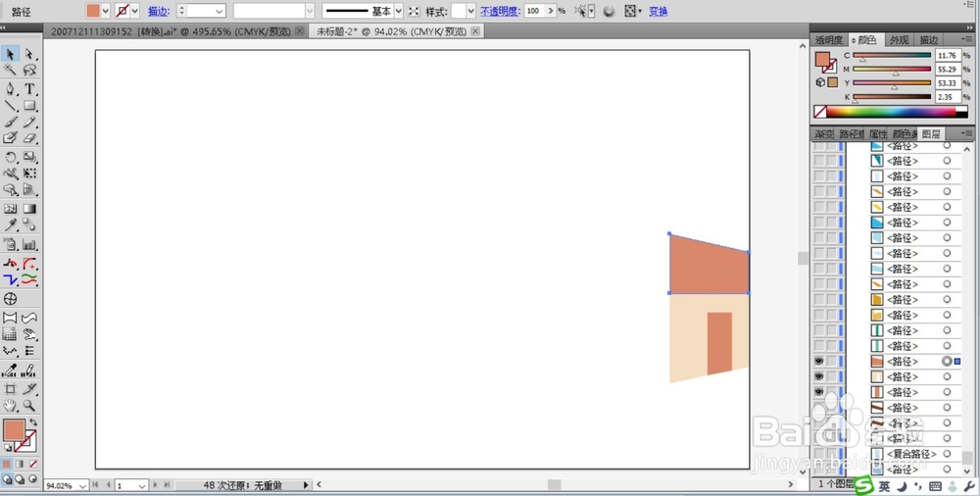Enable Draw Inside mode

pos(33,479)
